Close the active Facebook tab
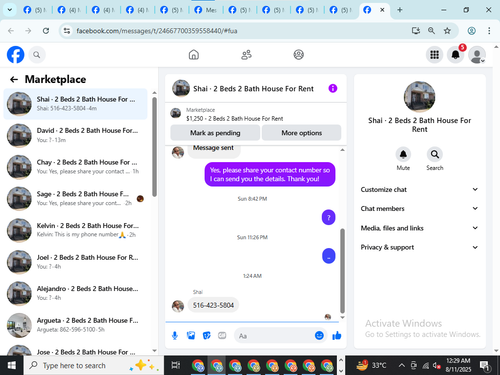Image resolution: width=500 pixels, height=375 pixels. click(x=382, y=10)
